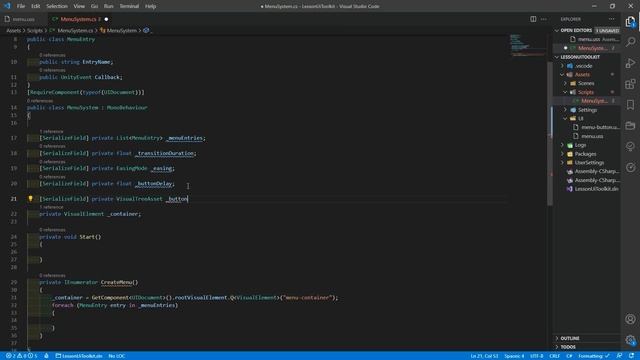
Task: Open editor More Actions ellipsis
Action: pos(544,19)
